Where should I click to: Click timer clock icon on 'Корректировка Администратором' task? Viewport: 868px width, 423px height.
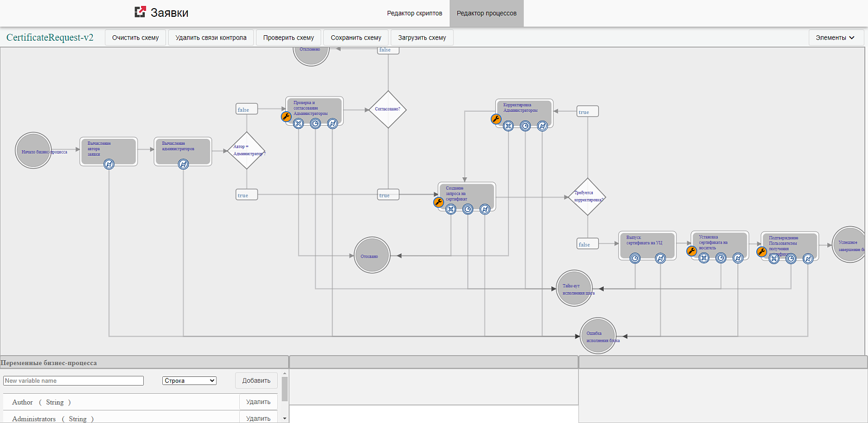tap(525, 126)
